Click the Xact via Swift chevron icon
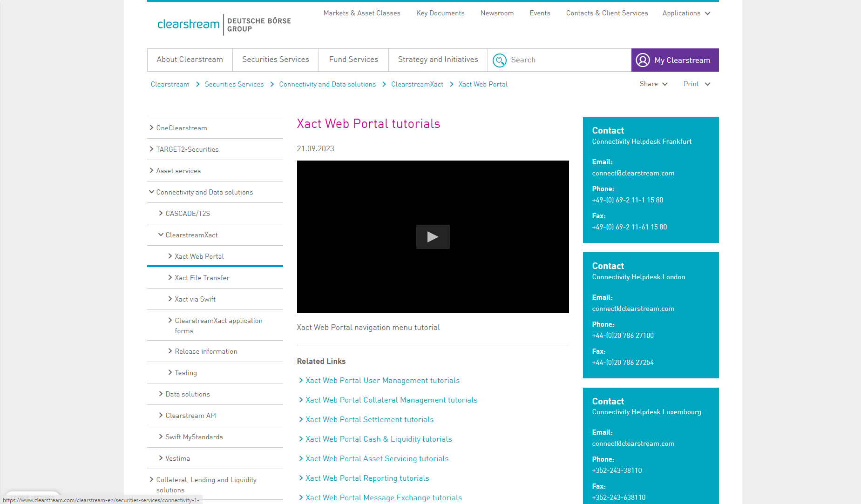Screen dimensions: 861x504 170,299
